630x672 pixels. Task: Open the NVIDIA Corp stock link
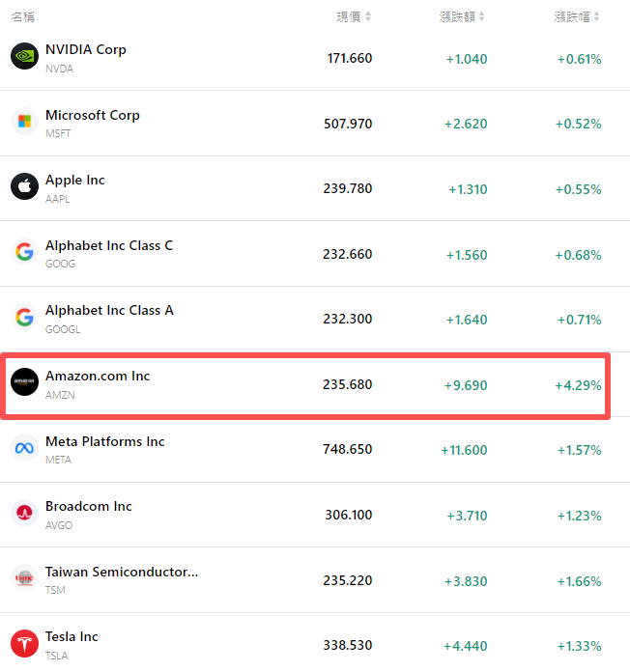coord(85,49)
